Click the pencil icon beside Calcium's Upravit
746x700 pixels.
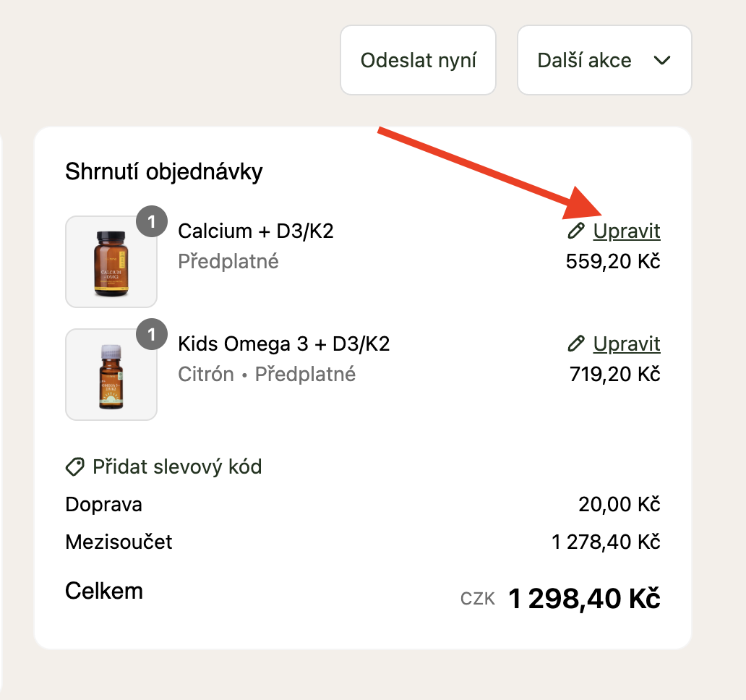(575, 231)
